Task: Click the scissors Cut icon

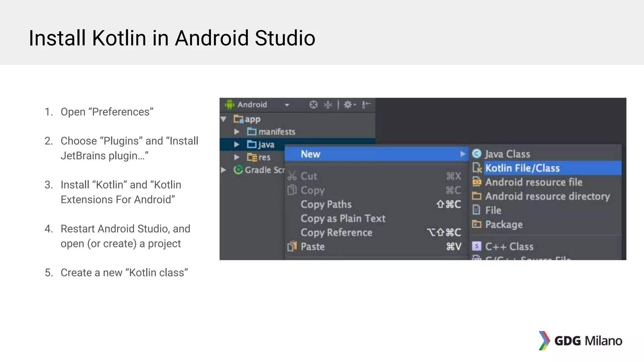Action: click(292, 176)
